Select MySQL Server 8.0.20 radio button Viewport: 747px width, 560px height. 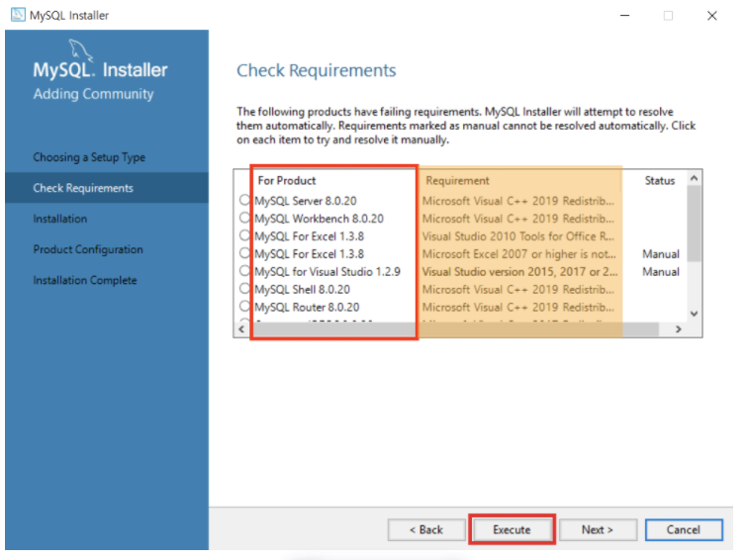(244, 200)
